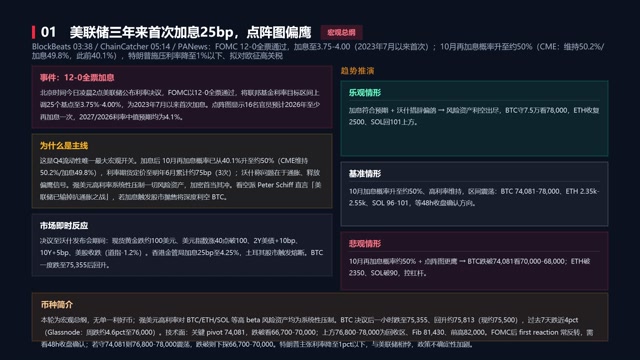Click the 宏观总纲 tag badge
The height and width of the screenshot is (360, 640).
click(342, 32)
